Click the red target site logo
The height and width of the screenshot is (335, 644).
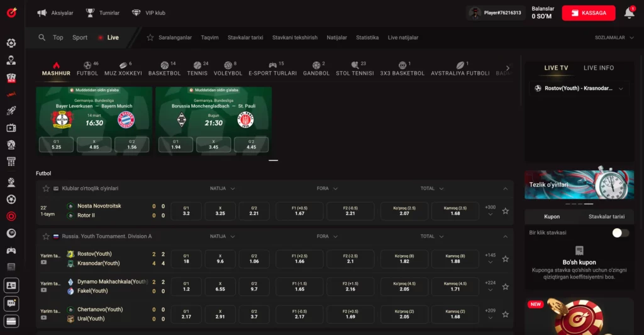[x=11, y=13]
